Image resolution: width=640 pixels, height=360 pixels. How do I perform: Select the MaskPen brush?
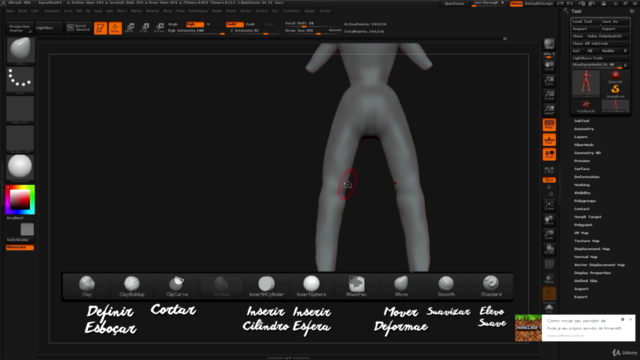click(356, 286)
